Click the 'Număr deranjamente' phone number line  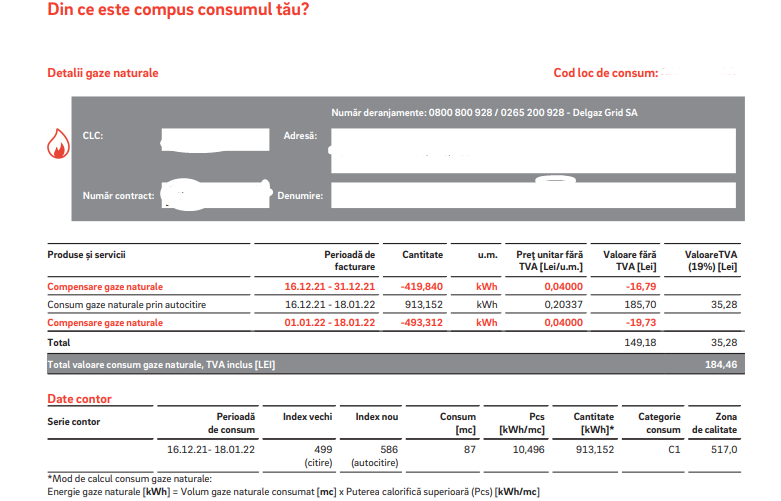tap(484, 113)
